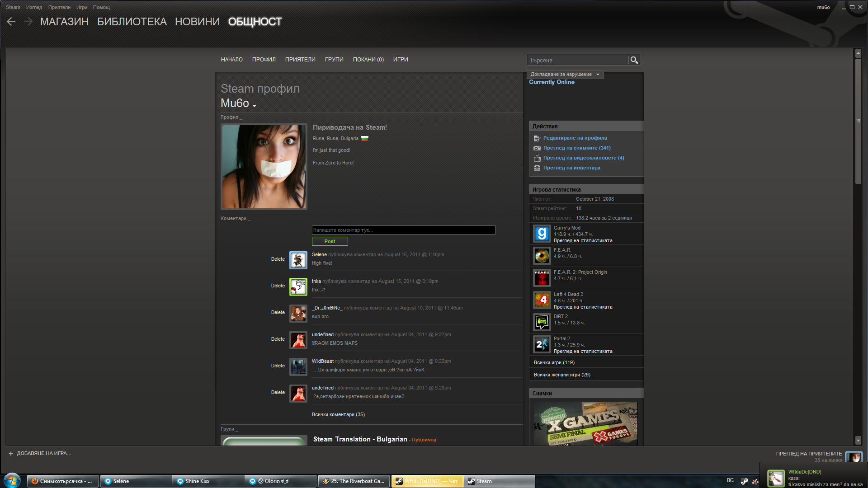Open DiRT 2 game icon
The height and width of the screenshot is (488, 868).
pos(542,322)
